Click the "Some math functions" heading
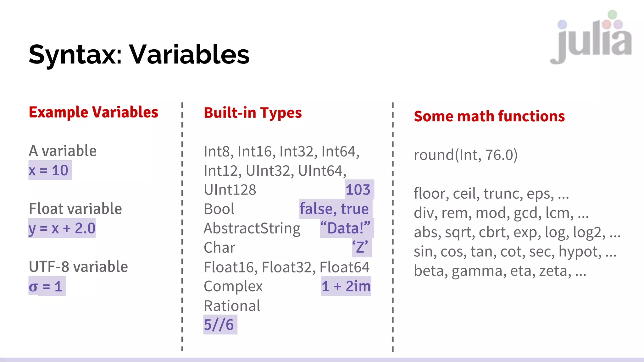 coord(489,116)
